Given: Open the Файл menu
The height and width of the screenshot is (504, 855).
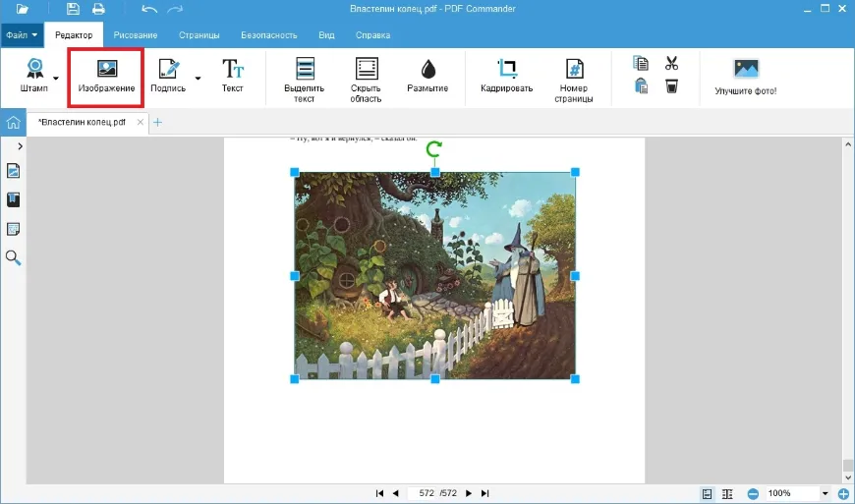Looking at the screenshot, I should (x=22, y=34).
